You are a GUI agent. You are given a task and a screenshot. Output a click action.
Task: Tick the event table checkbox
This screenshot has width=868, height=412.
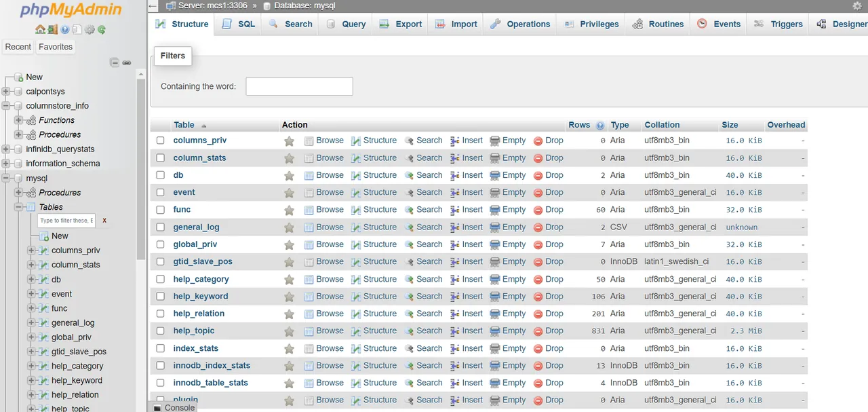[161, 192]
